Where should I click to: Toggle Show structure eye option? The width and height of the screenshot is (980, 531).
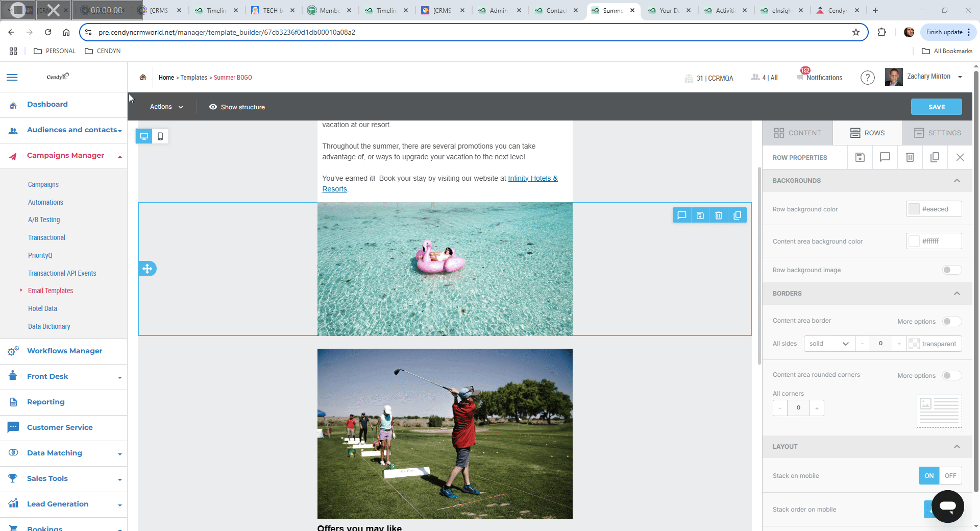(237, 107)
